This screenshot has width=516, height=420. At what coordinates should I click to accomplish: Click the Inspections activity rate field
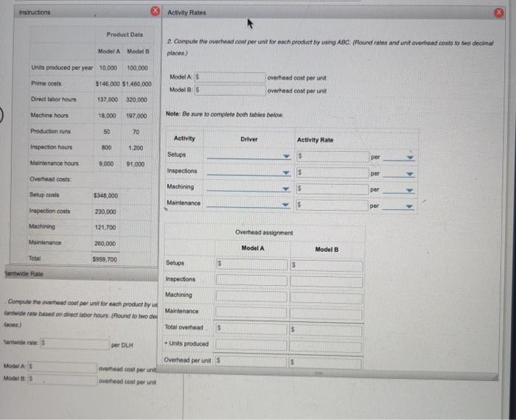pos(332,172)
